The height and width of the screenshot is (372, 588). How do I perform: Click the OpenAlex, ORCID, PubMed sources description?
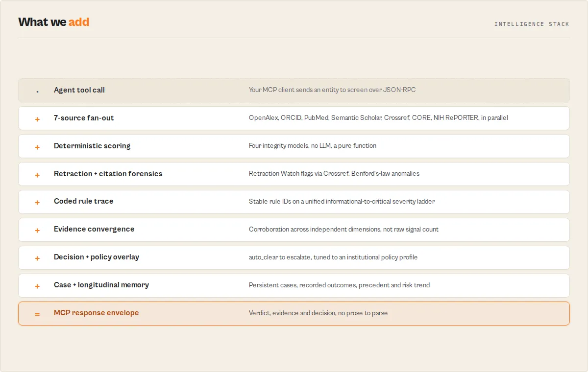click(x=378, y=118)
